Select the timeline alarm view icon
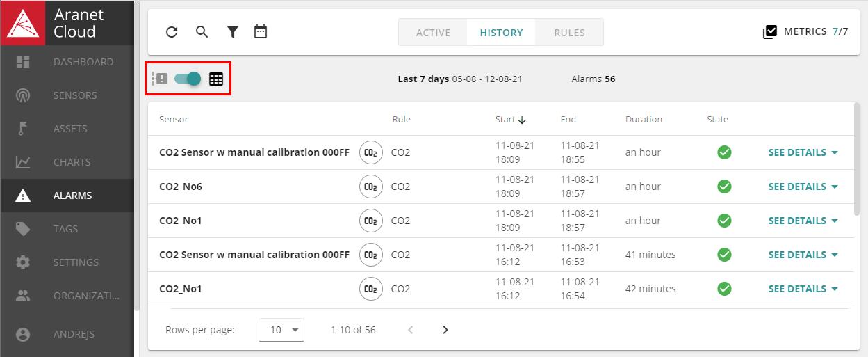The height and width of the screenshot is (357, 868). 160,79
